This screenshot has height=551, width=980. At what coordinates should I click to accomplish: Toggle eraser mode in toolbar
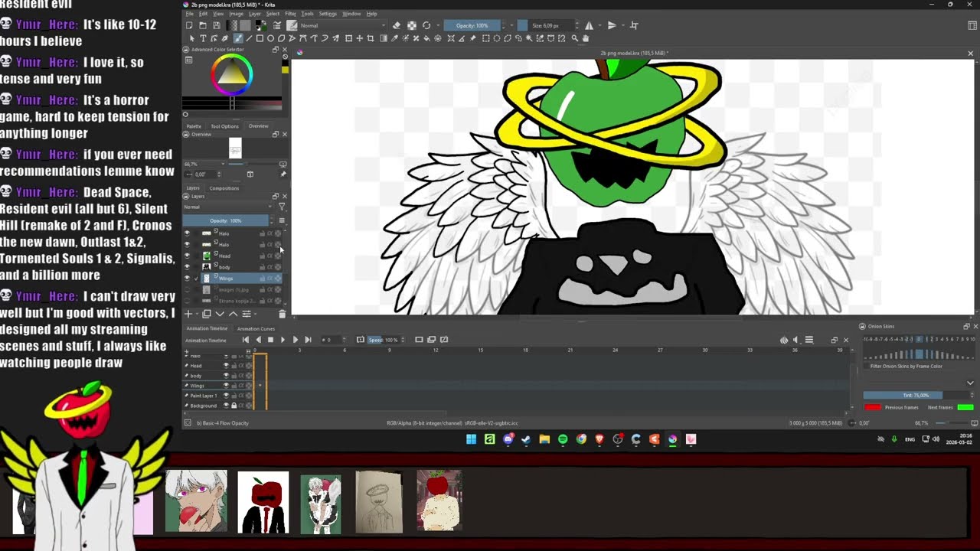pyautogui.click(x=397, y=25)
